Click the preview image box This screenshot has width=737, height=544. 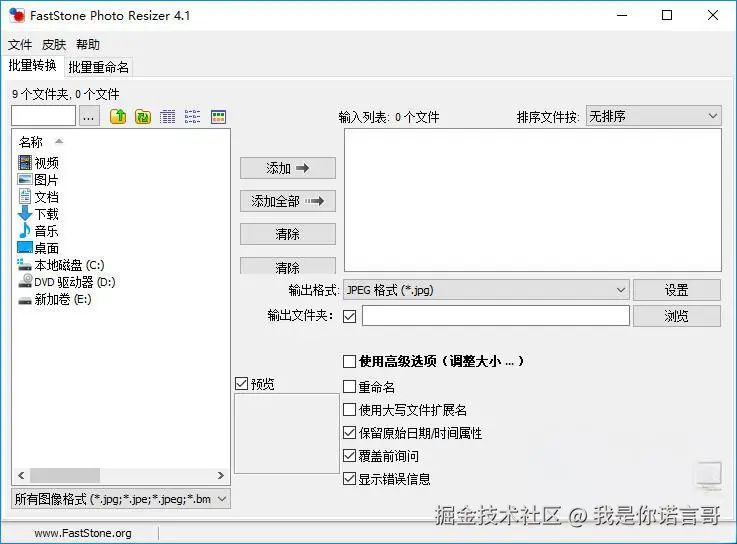click(287, 434)
